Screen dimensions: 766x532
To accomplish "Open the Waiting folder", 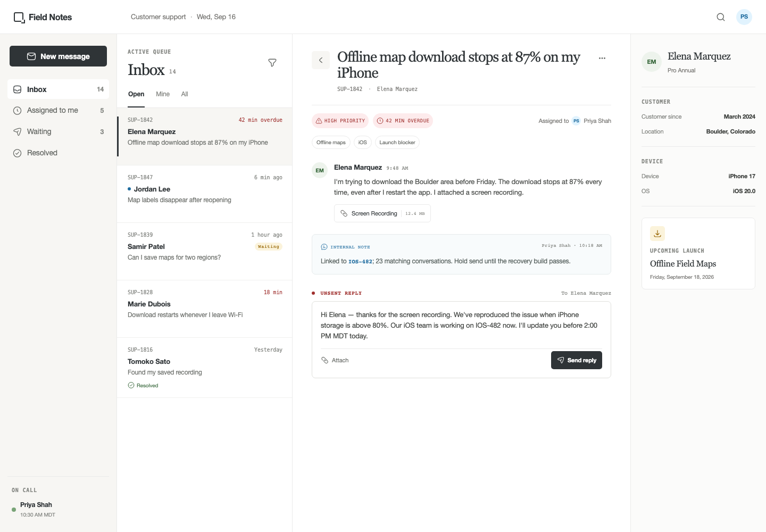I will point(58,132).
